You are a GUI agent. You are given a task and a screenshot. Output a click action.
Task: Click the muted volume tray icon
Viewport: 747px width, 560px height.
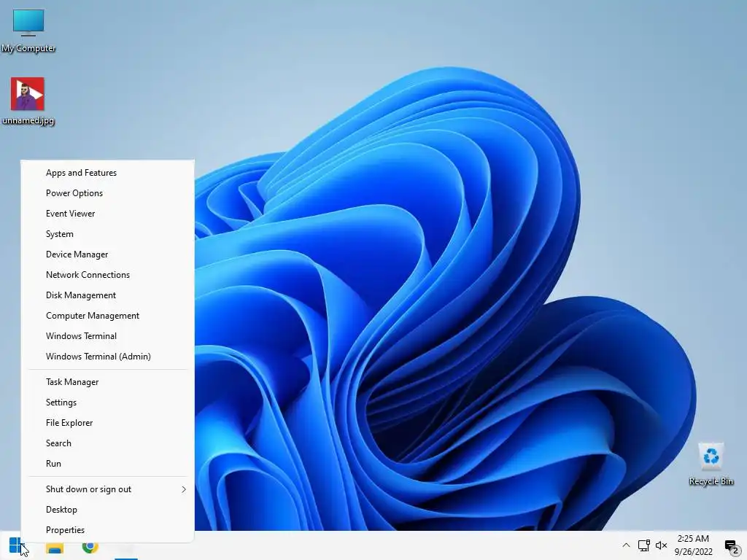(661, 545)
